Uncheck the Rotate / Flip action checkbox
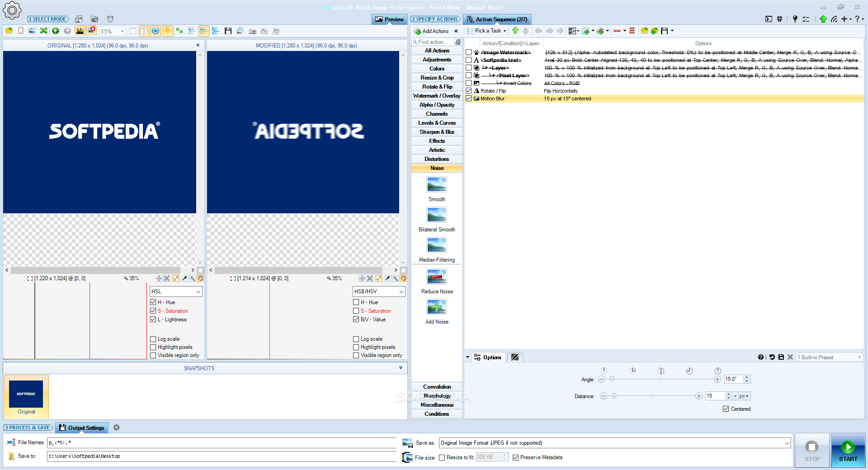Image resolution: width=868 pixels, height=470 pixels. 469,91
